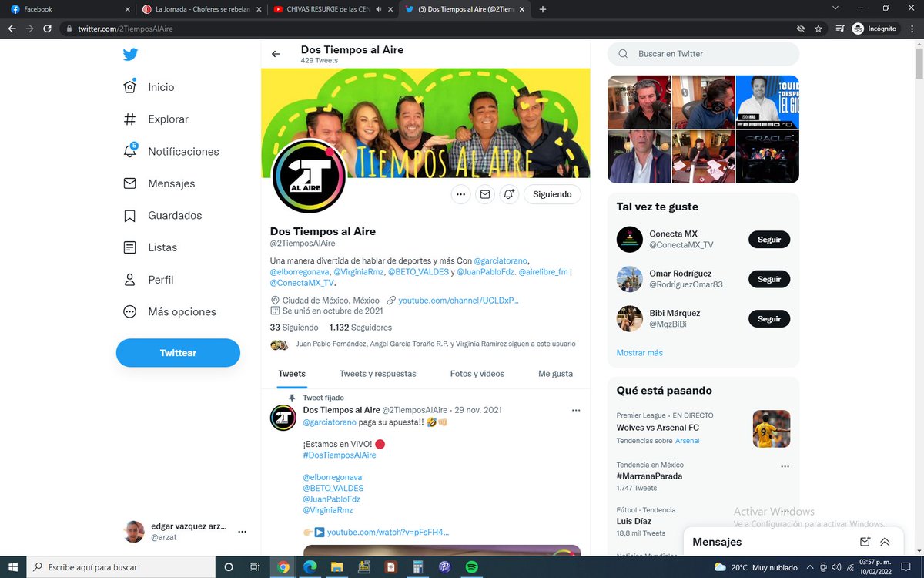
Task: Open Perfil person icon
Action: click(129, 280)
